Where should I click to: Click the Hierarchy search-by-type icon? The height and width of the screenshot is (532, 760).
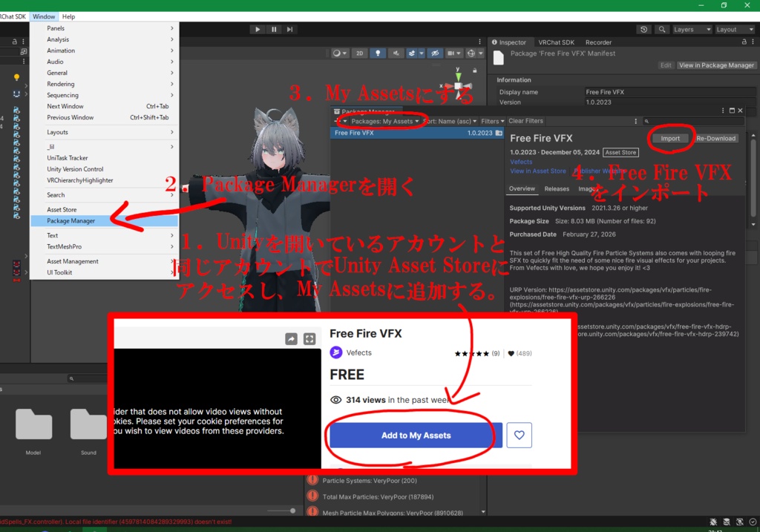pyautogui.click(x=23, y=51)
